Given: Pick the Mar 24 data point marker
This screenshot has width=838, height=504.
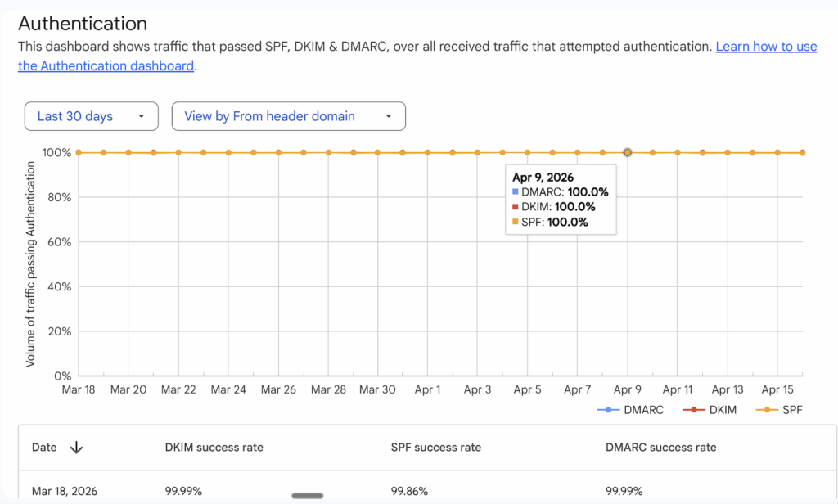Looking at the screenshot, I should (x=228, y=152).
